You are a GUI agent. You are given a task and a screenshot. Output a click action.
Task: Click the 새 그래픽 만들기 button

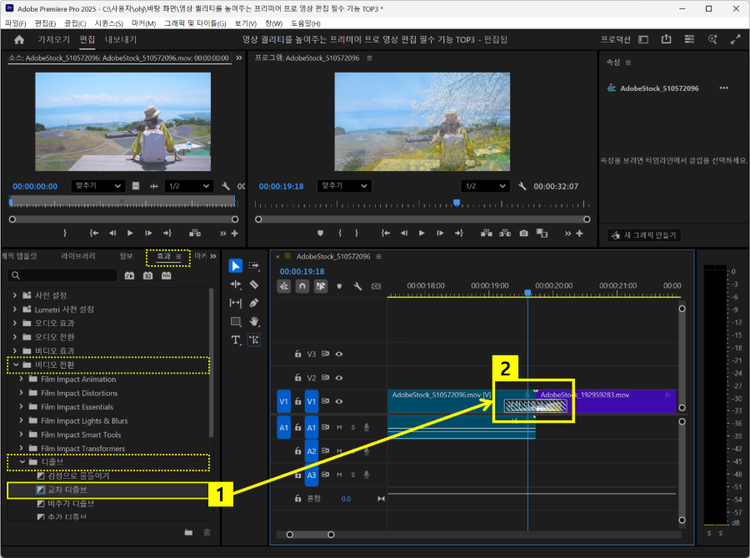(644, 235)
